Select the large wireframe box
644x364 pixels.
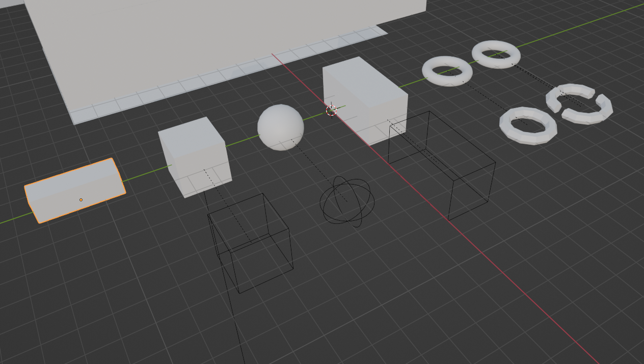441,165
